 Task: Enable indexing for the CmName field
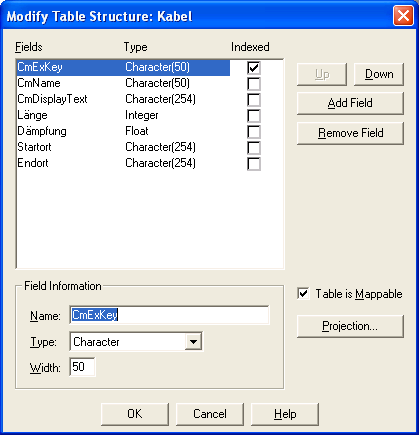point(254,84)
